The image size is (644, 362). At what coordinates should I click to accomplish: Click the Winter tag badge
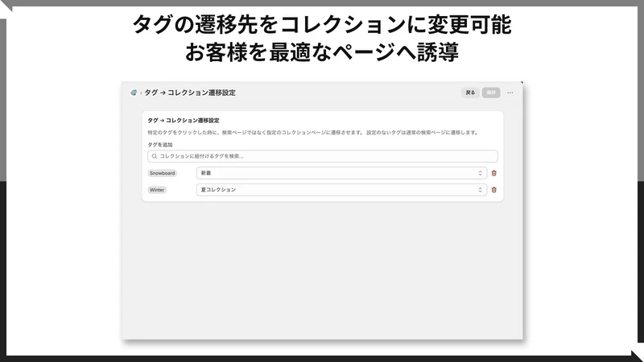157,190
